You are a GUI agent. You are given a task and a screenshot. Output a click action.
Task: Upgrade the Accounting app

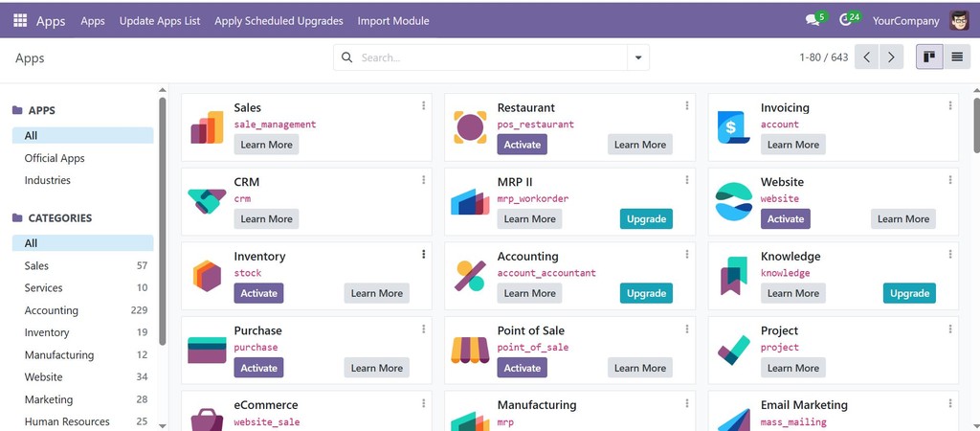click(x=646, y=293)
